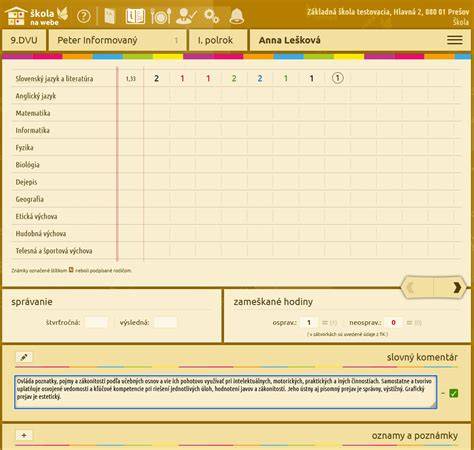Open the settings gears icon
Viewport: 474px width, 450px height.
point(212,16)
